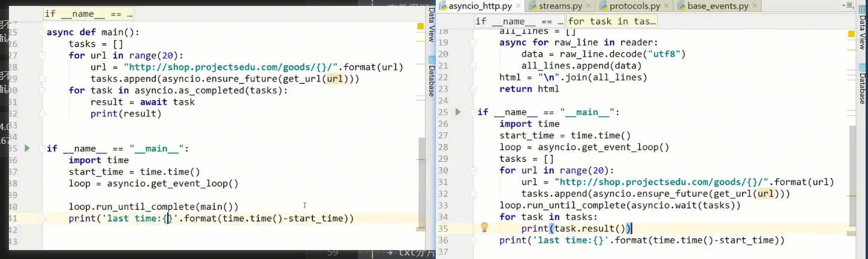Click 'all_lines.append(data)' line
Screen dimensions: 868x259
click(x=582, y=66)
